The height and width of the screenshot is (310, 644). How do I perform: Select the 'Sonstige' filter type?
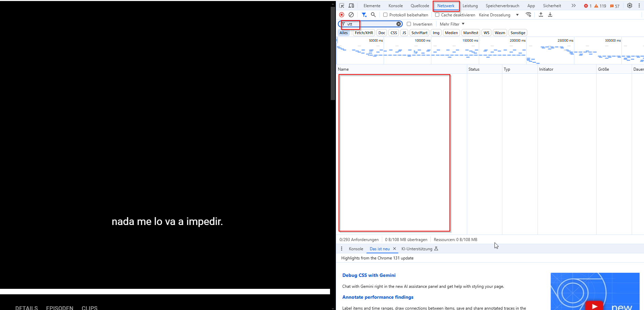(518, 33)
